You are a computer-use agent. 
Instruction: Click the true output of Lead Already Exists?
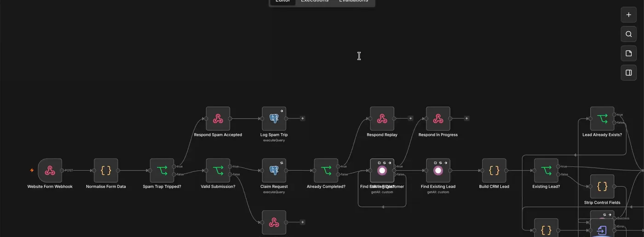[x=614, y=114]
